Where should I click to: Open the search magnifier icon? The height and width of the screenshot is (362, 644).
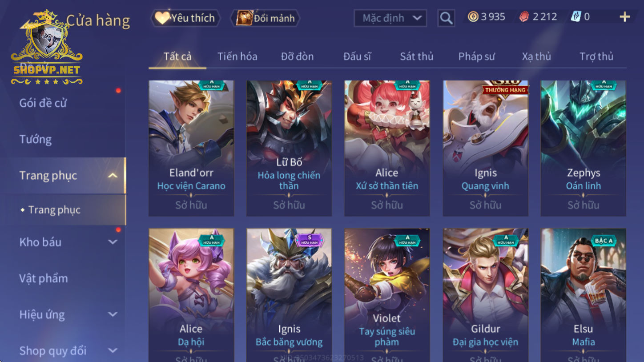click(x=446, y=18)
